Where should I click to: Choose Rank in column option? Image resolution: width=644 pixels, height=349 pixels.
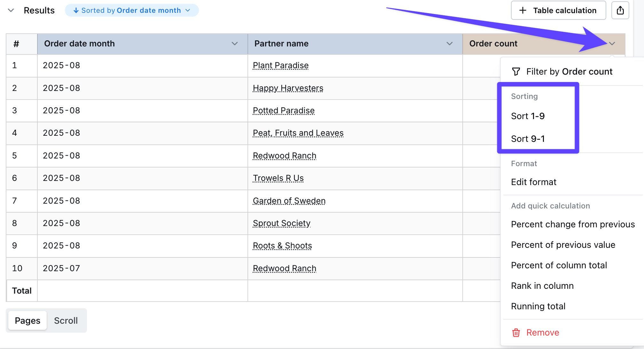point(542,286)
